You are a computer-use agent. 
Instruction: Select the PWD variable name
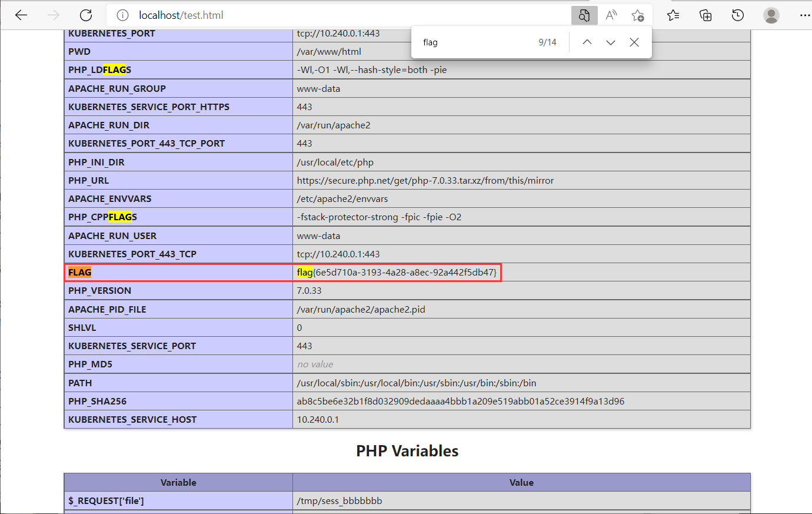pos(79,52)
